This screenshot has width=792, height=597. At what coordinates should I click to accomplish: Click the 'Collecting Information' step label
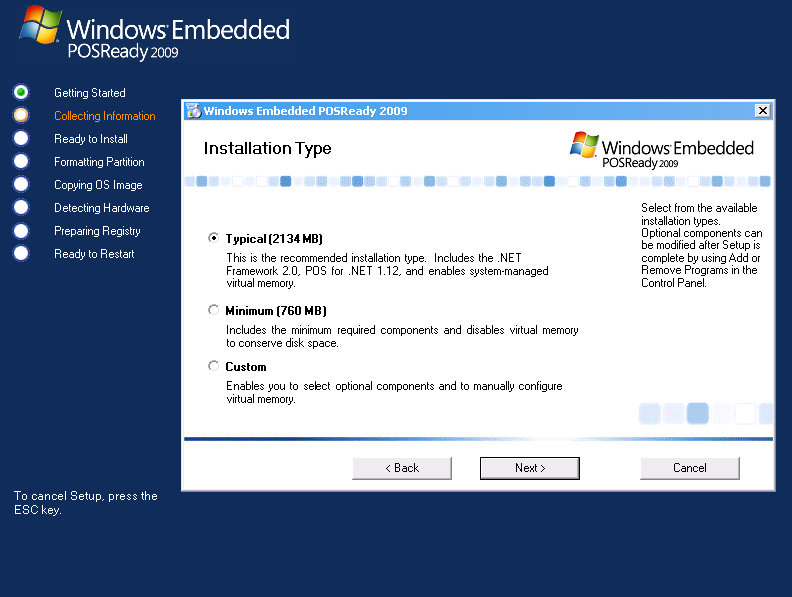pyautogui.click(x=105, y=116)
